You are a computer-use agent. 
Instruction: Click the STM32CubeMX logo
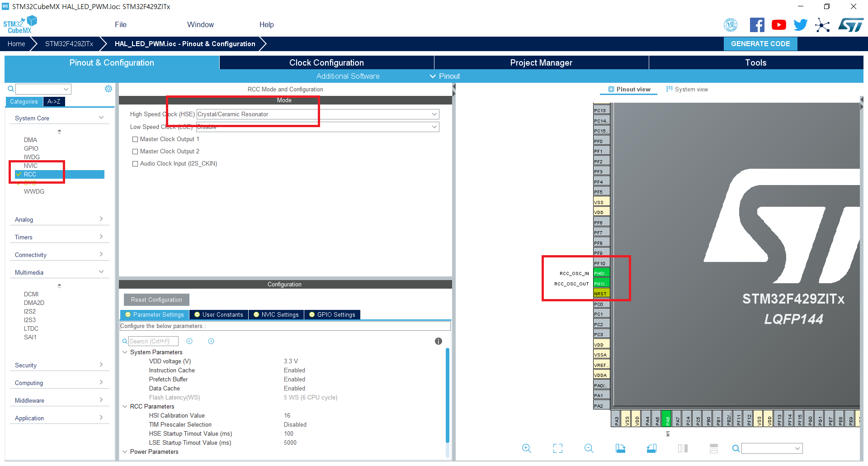tap(20, 24)
